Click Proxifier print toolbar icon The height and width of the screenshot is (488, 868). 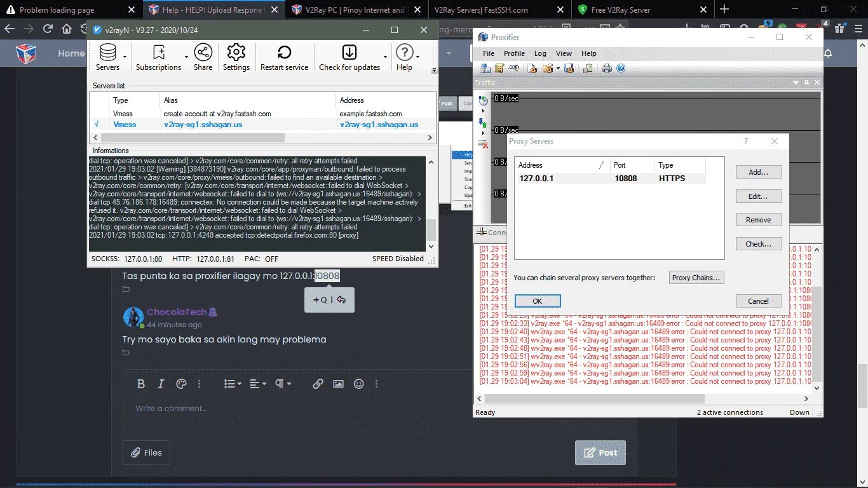(x=607, y=69)
